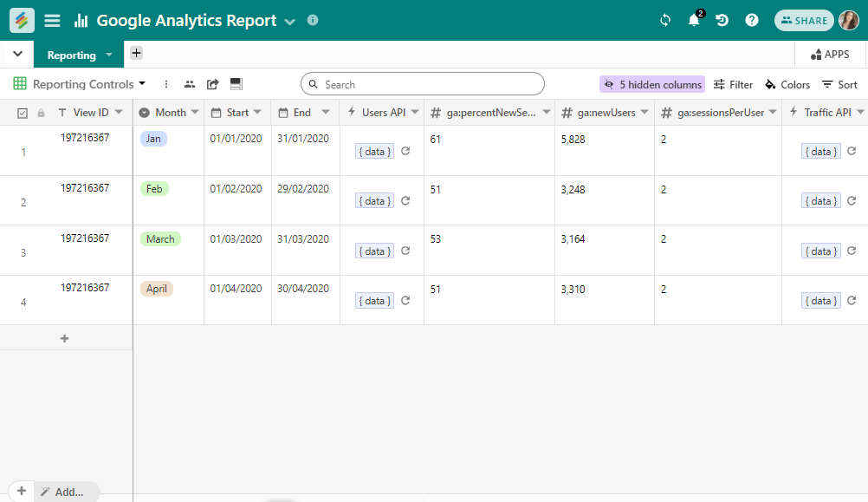The image size is (868, 502).
Task: Open Month column dropdown
Action: (x=195, y=112)
